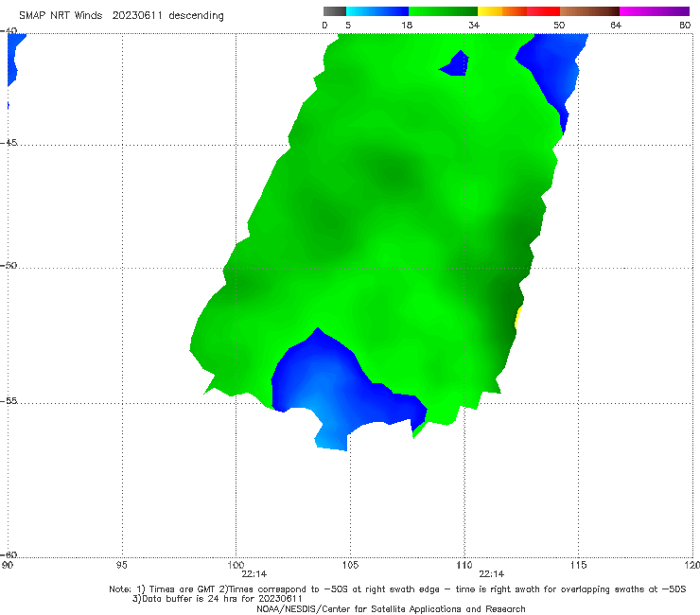The width and height of the screenshot is (700, 615).
Task: Click the title "SMAP NRT Winds 20230611 descending"
Action: point(121,16)
